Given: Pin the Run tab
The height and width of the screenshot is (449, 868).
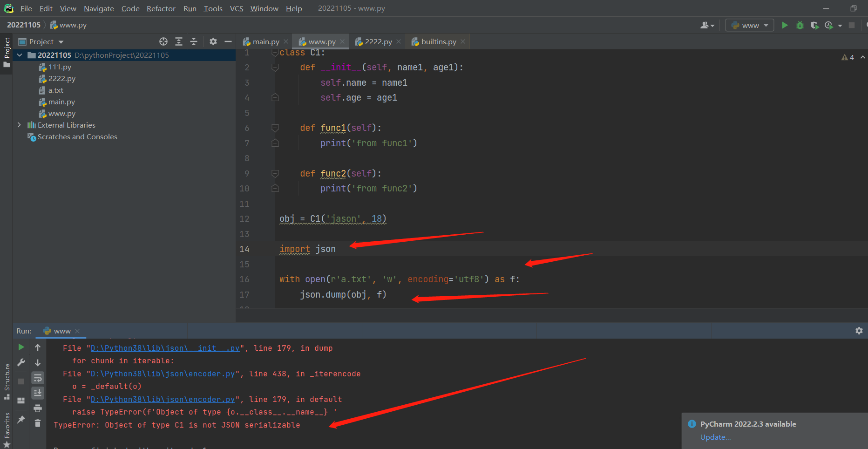Looking at the screenshot, I should click(x=21, y=420).
